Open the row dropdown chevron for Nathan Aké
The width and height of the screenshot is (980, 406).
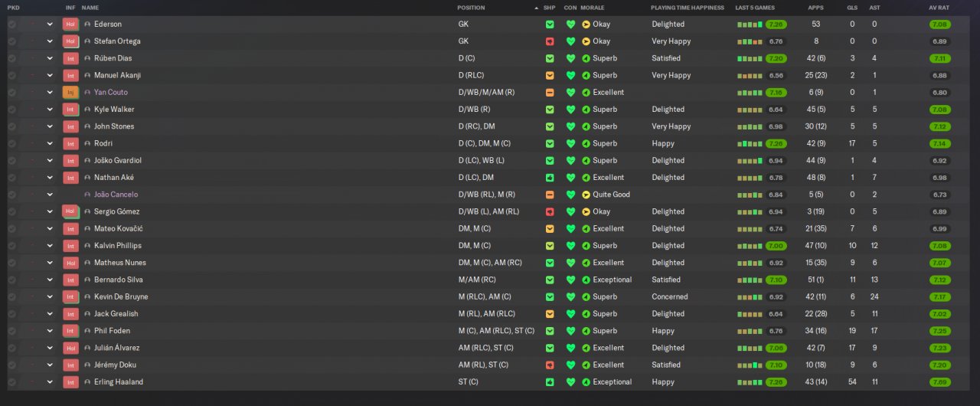[50, 177]
